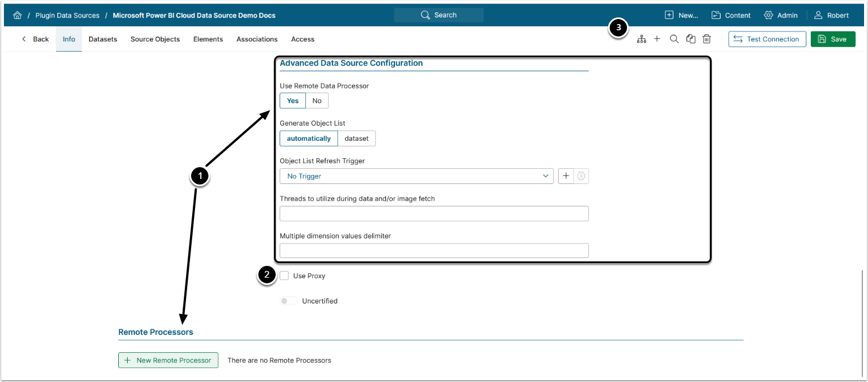Click the Microsoft Power BI Cloud breadcrumb title
Viewport: 868px width, 382px height.
(194, 15)
